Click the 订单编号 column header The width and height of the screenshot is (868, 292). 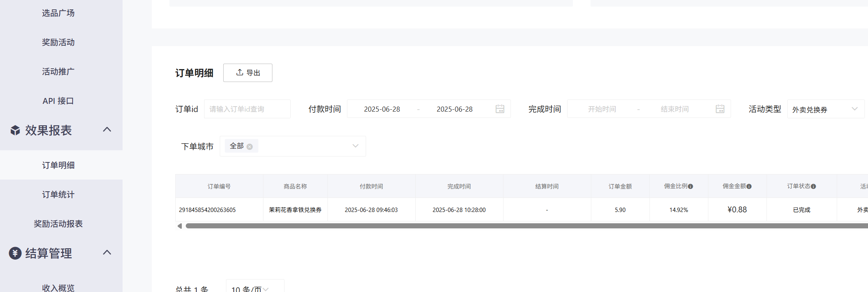click(x=219, y=186)
